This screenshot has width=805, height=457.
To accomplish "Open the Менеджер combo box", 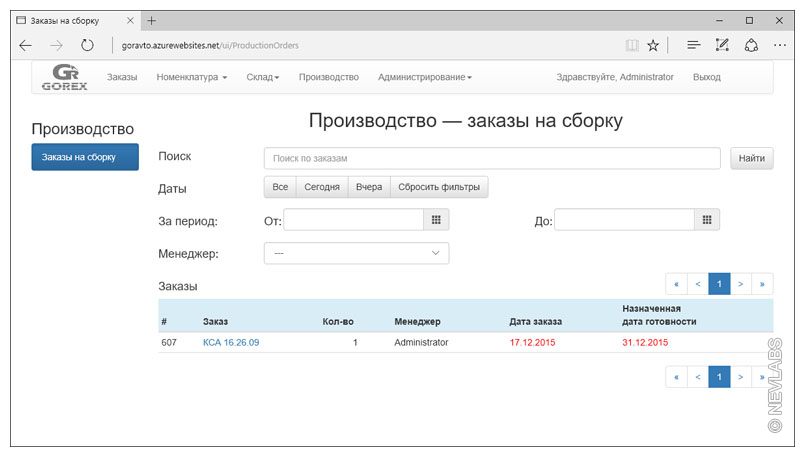I will click(x=356, y=254).
